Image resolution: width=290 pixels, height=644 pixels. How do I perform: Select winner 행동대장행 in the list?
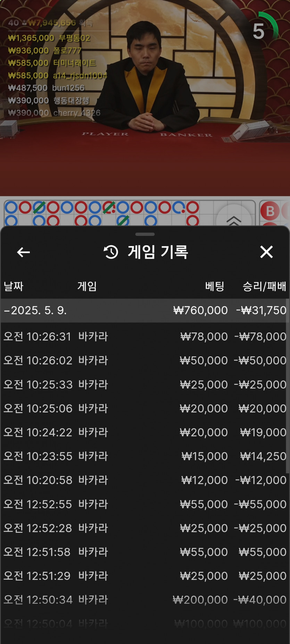pos(49,101)
